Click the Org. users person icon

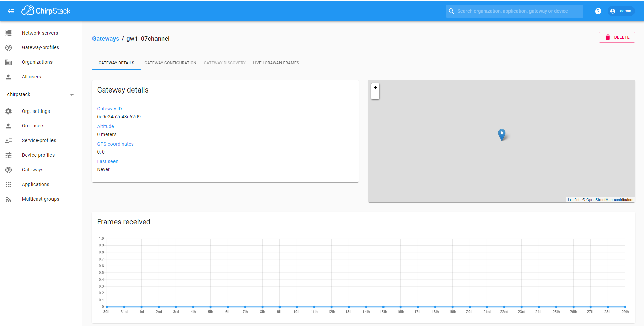[8, 126]
